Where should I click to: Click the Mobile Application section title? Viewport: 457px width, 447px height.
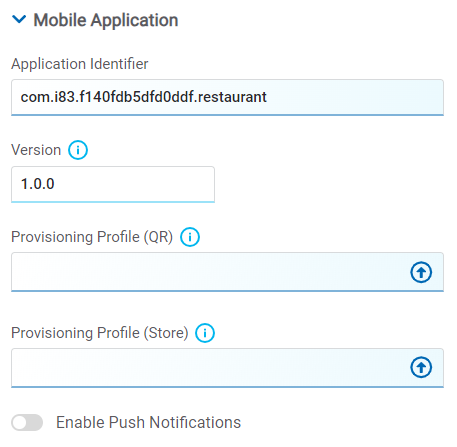tap(106, 20)
